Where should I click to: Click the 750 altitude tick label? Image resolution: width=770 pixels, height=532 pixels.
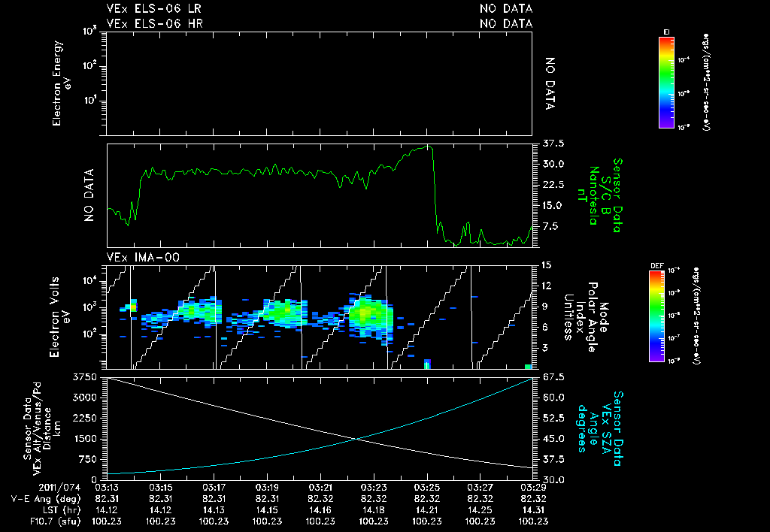point(87,459)
